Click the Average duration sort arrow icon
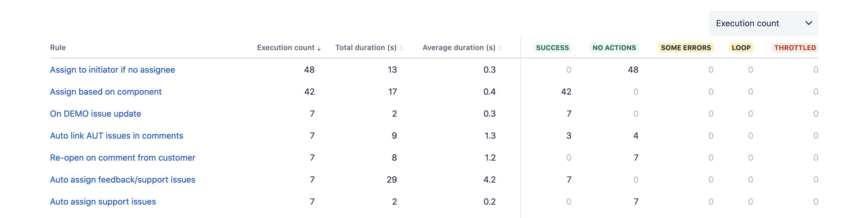The image size is (868, 218). (500, 48)
